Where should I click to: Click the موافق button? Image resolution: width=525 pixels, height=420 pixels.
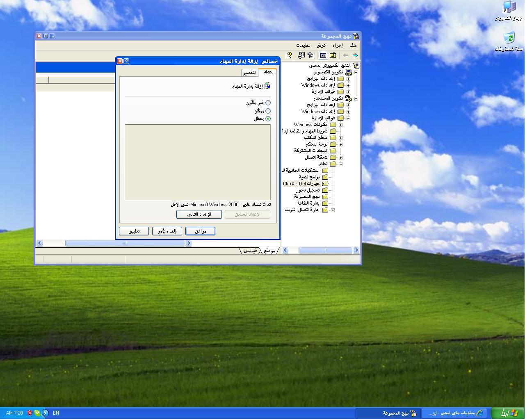pos(200,231)
